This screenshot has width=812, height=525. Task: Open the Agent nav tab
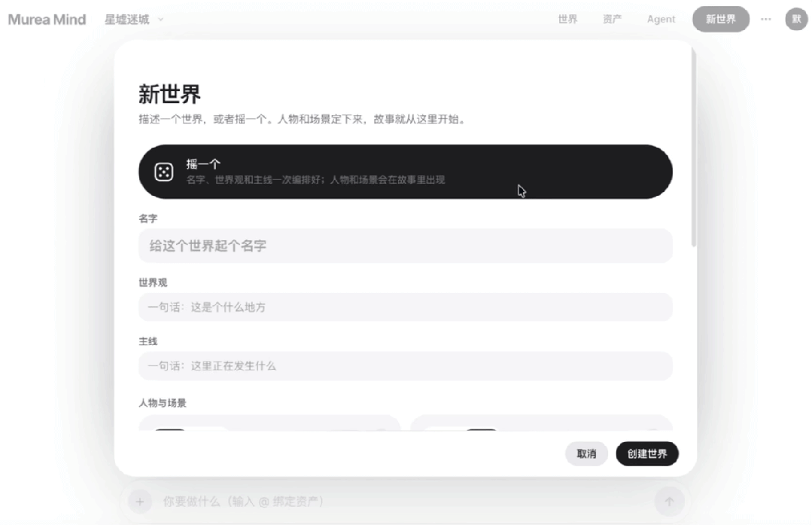(x=661, y=19)
